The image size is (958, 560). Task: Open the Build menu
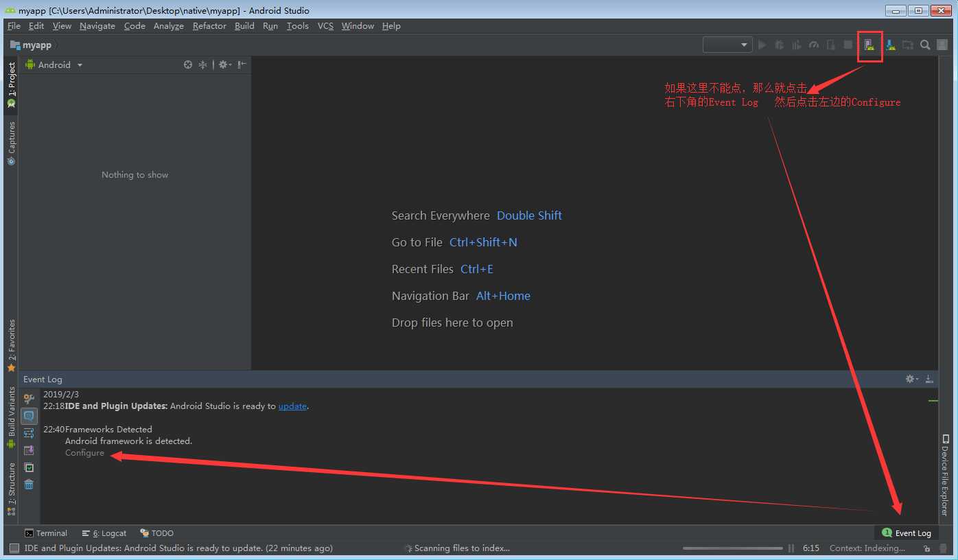pos(244,26)
